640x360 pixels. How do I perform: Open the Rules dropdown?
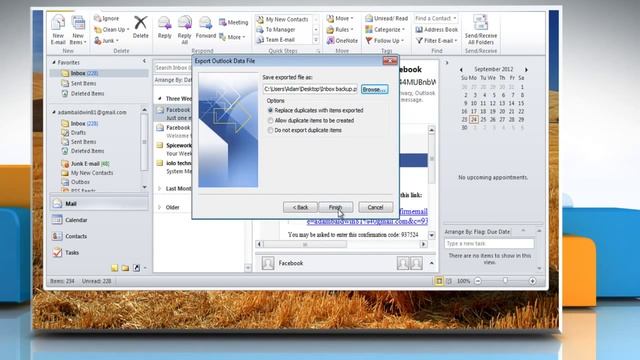340,29
